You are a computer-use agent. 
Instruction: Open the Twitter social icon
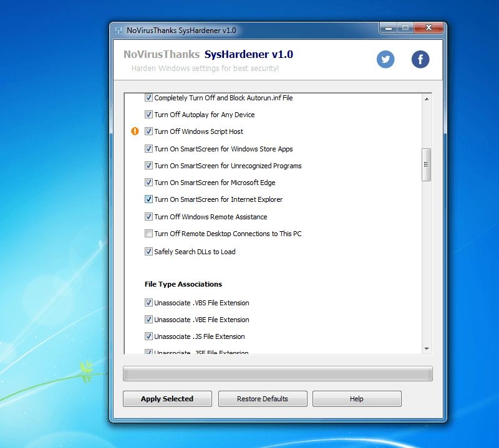385,59
